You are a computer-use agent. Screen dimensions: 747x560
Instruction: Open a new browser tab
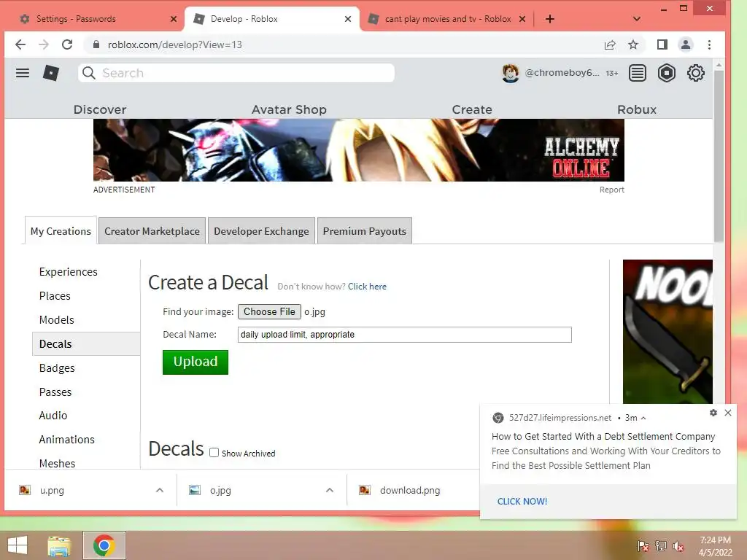pyautogui.click(x=550, y=19)
